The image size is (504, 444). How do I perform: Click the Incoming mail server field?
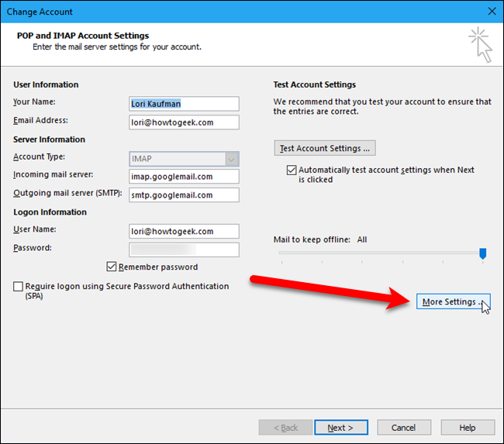185,177
